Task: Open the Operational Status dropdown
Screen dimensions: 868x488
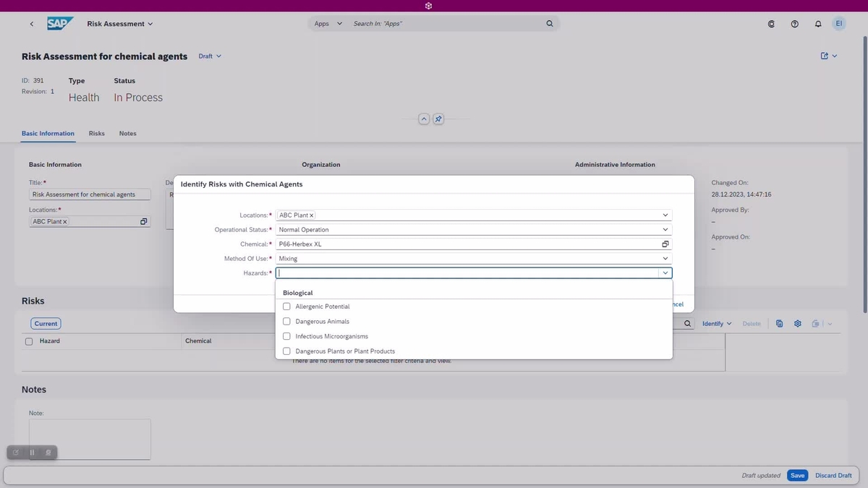Action: pyautogui.click(x=665, y=229)
